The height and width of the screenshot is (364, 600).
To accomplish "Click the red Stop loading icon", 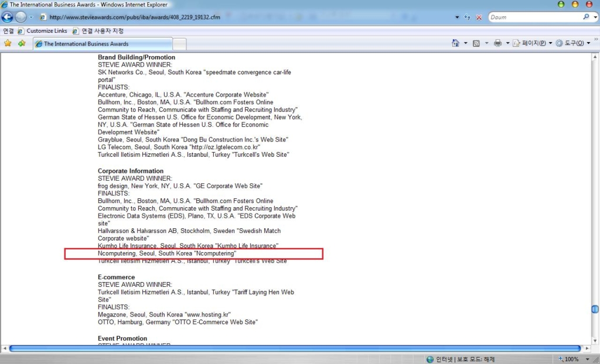I will click(x=479, y=17).
